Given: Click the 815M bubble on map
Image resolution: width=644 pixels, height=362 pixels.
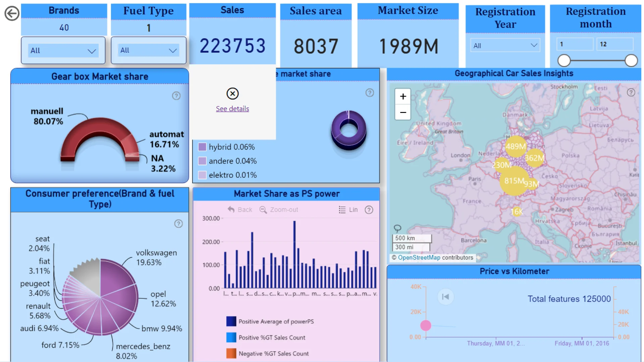Looking at the screenshot, I should coord(514,181).
